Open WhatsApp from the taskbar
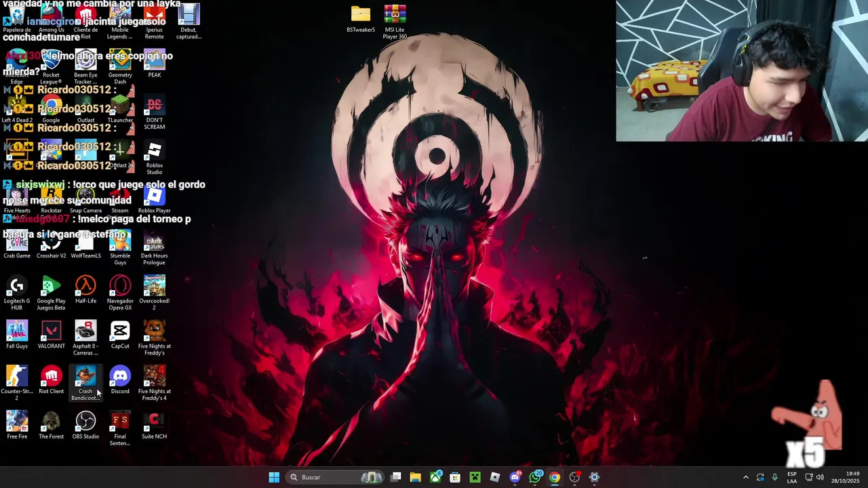Screen dimensions: 868x488 click(534, 477)
